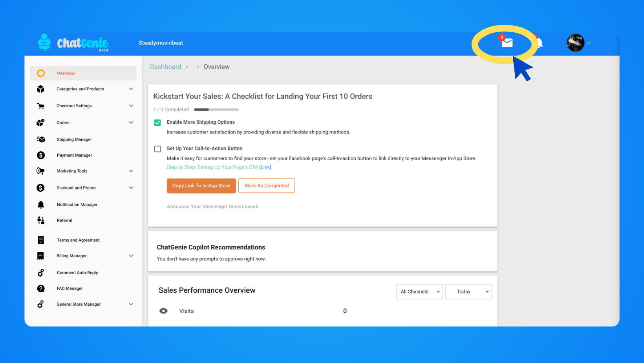Click the checklist progress bar
644x363 pixels.
tap(216, 110)
